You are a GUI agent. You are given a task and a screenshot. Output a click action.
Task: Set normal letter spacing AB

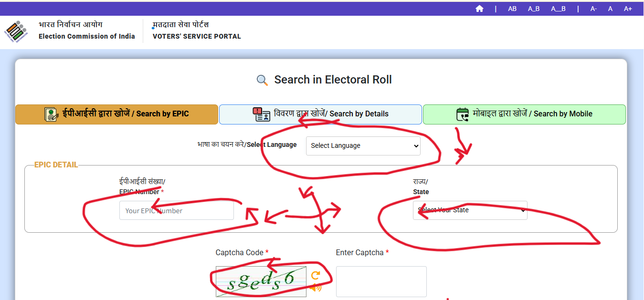[512, 9]
